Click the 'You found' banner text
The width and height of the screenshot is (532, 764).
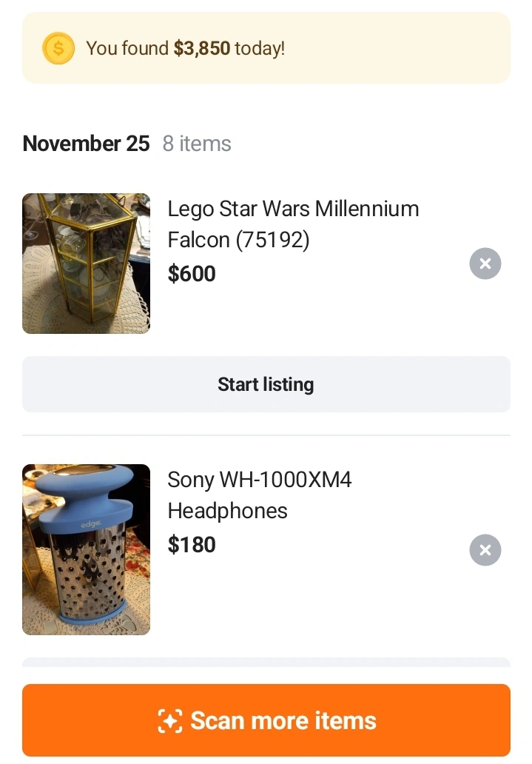(127, 49)
